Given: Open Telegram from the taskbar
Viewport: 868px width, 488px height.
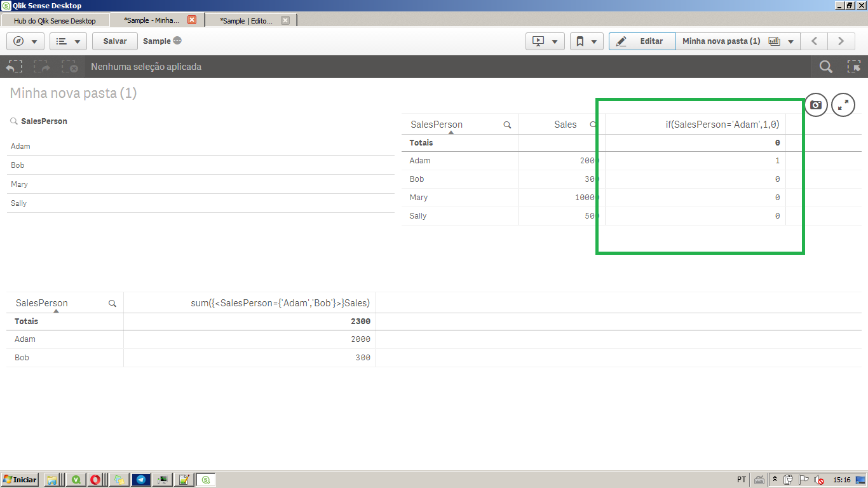Looking at the screenshot, I should pyautogui.click(x=140, y=480).
